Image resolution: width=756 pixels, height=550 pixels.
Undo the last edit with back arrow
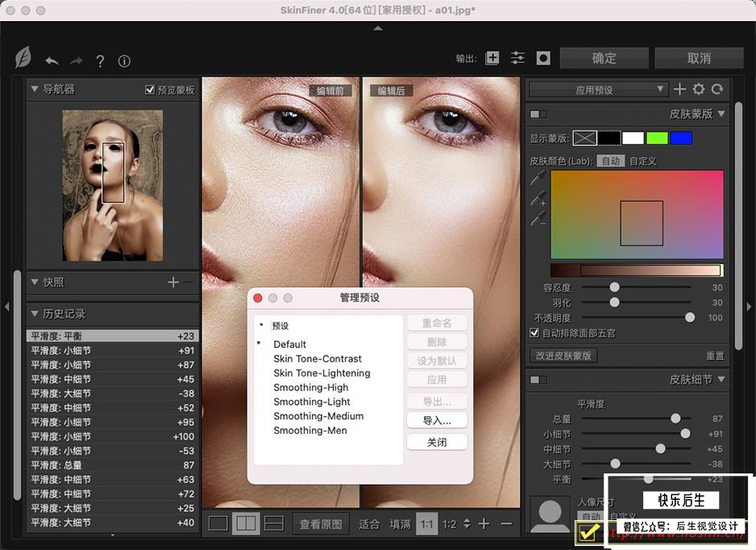tap(52, 60)
